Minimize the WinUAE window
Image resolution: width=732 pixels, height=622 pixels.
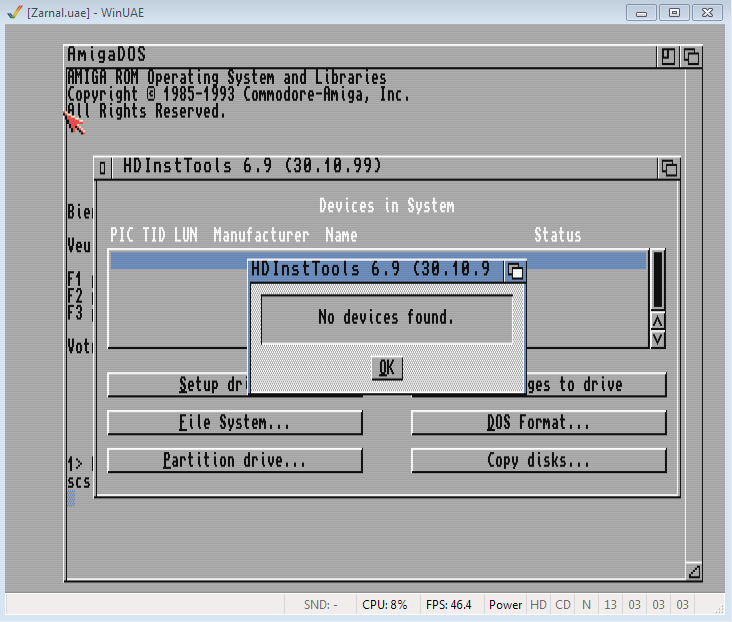(641, 13)
